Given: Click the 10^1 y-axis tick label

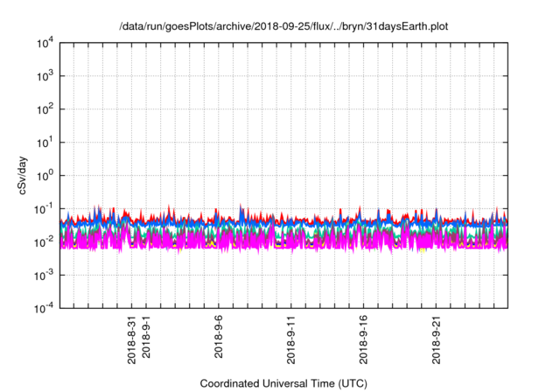Looking at the screenshot, I should (45, 142).
